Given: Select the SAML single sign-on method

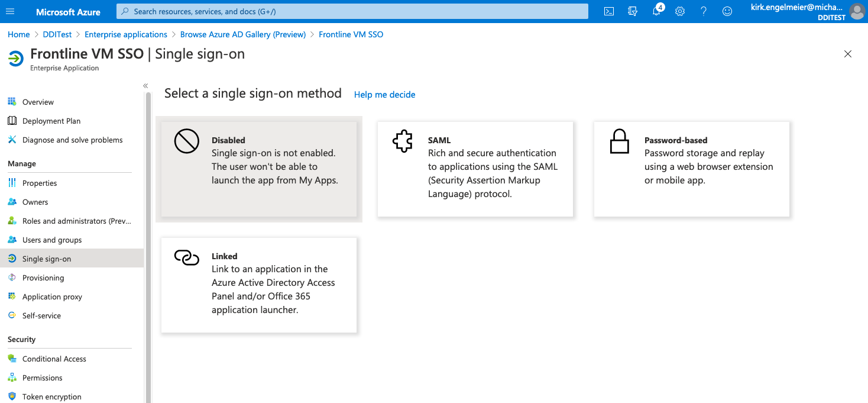Looking at the screenshot, I should [x=475, y=169].
